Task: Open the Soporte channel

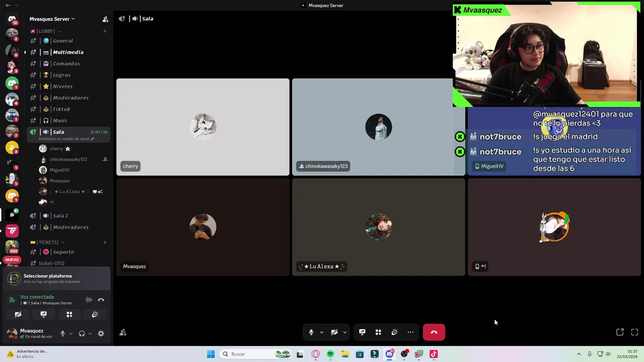Action: (68, 252)
